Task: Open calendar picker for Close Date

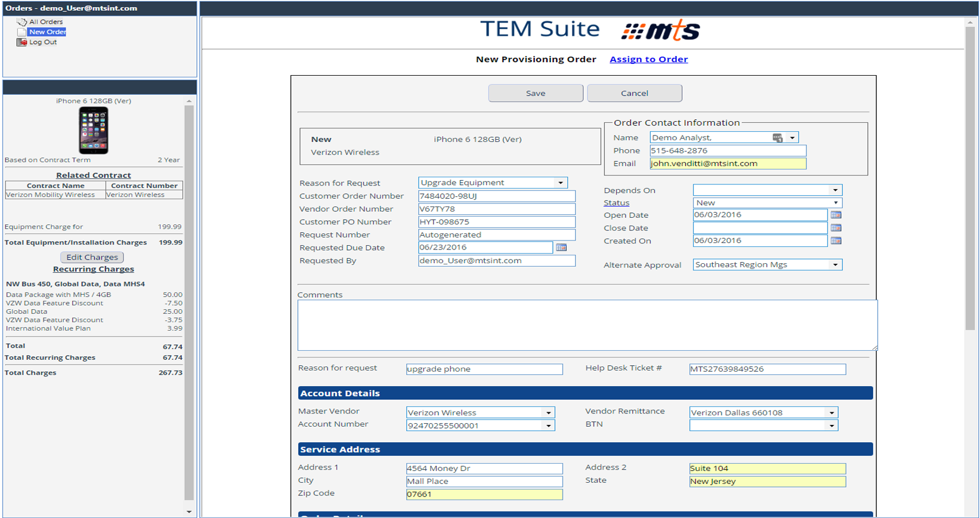Action: click(836, 228)
